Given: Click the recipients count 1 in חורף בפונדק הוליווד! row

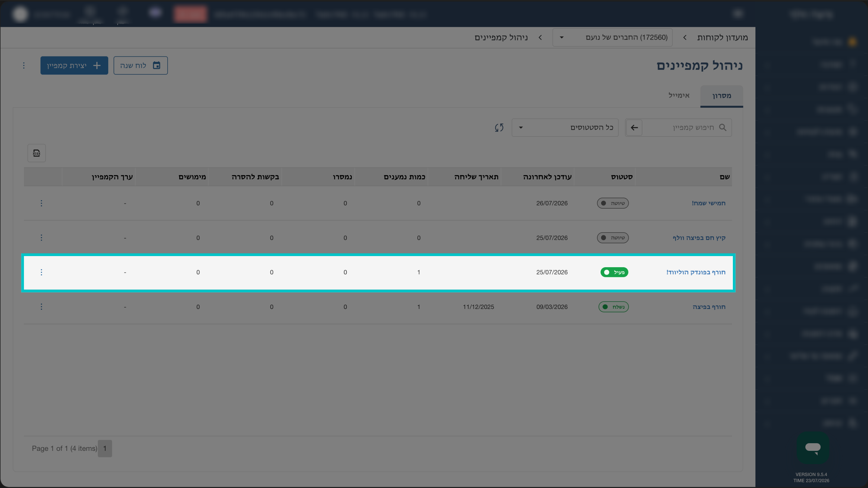Looking at the screenshot, I should click(419, 272).
